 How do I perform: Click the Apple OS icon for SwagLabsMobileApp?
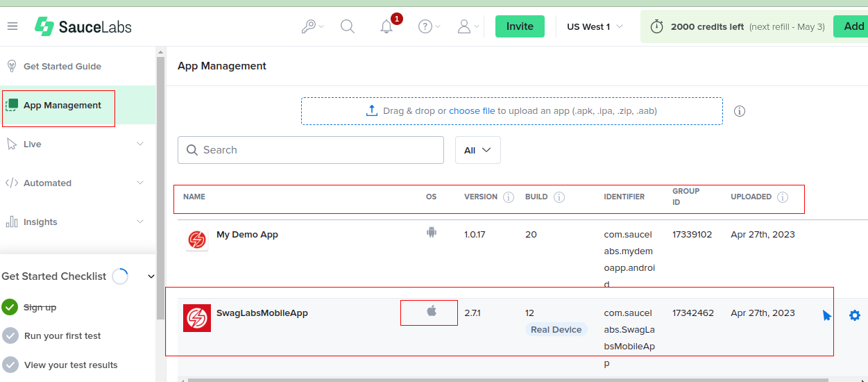(x=432, y=311)
